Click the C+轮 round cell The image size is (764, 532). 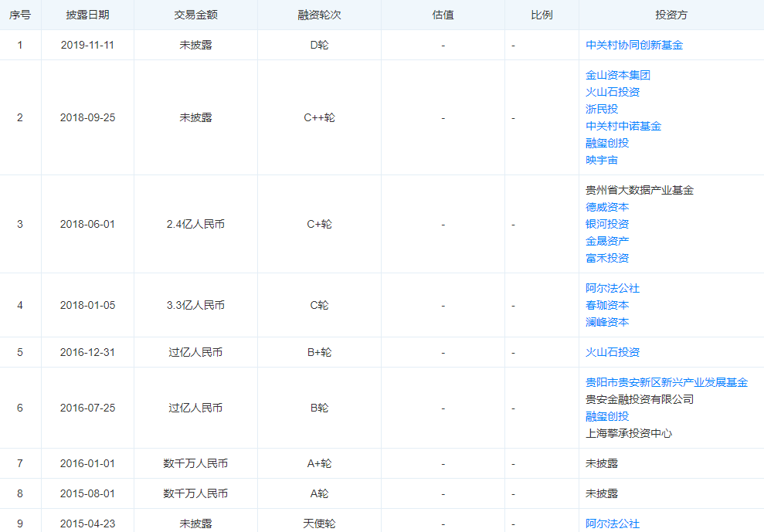point(320,224)
